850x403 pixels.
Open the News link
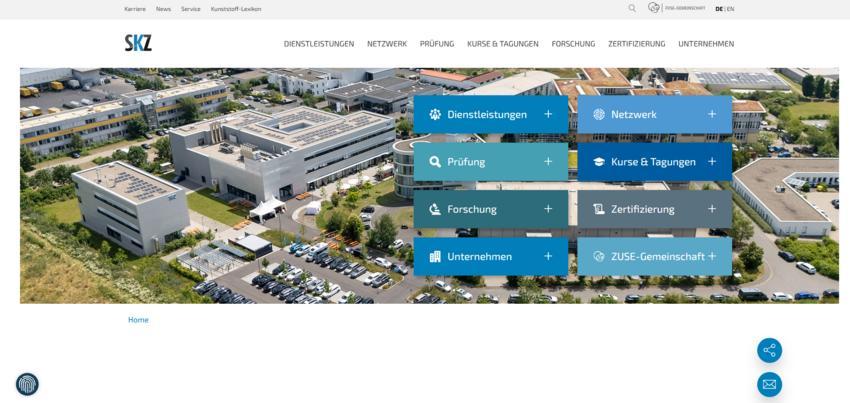[x=163, y=9]
